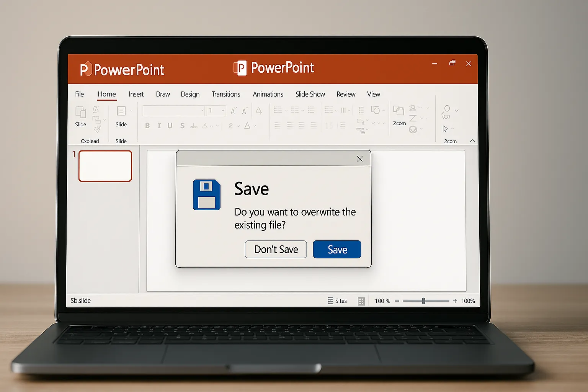
Task: Click the Shapes gallery icon
Action: click(x=376, y=110)
